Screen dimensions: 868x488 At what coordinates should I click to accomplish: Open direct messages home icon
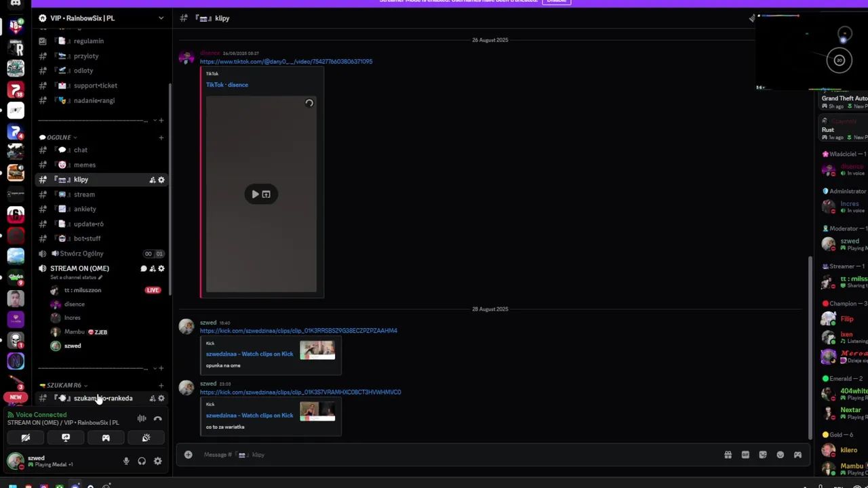coord(16,3)
